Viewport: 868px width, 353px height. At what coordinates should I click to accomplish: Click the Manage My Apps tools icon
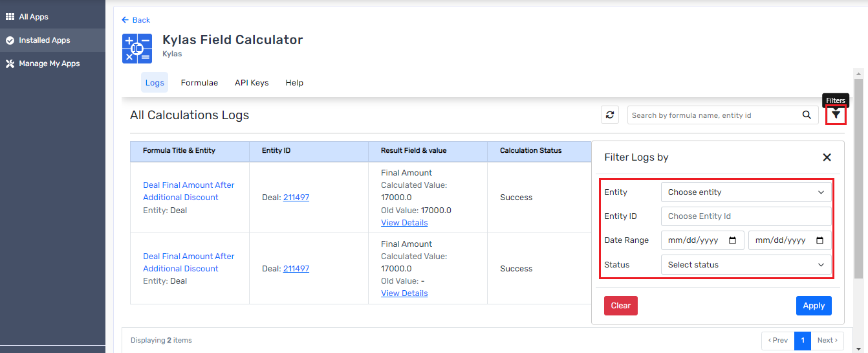tap(10, 63)
